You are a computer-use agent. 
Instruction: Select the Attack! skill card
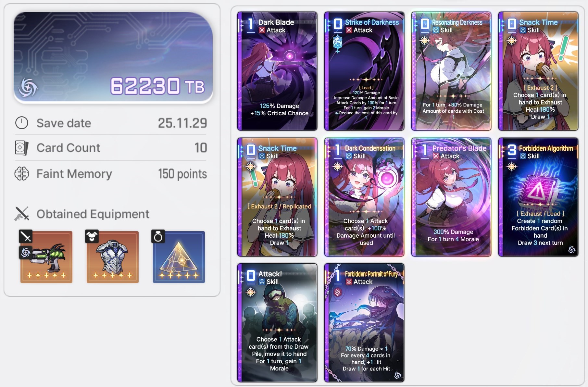pyautogui.click(x=277, y=323)
